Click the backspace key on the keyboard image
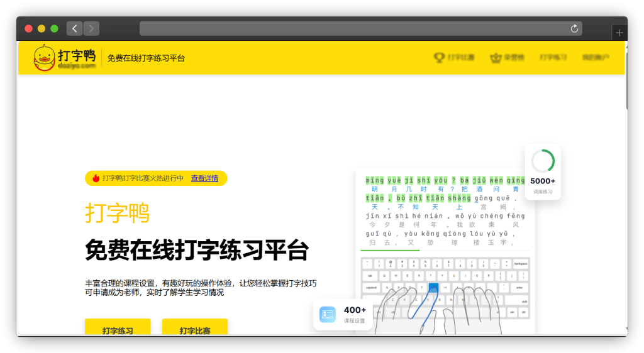Viewport: 644px width, 353px height. coord(521,263)
